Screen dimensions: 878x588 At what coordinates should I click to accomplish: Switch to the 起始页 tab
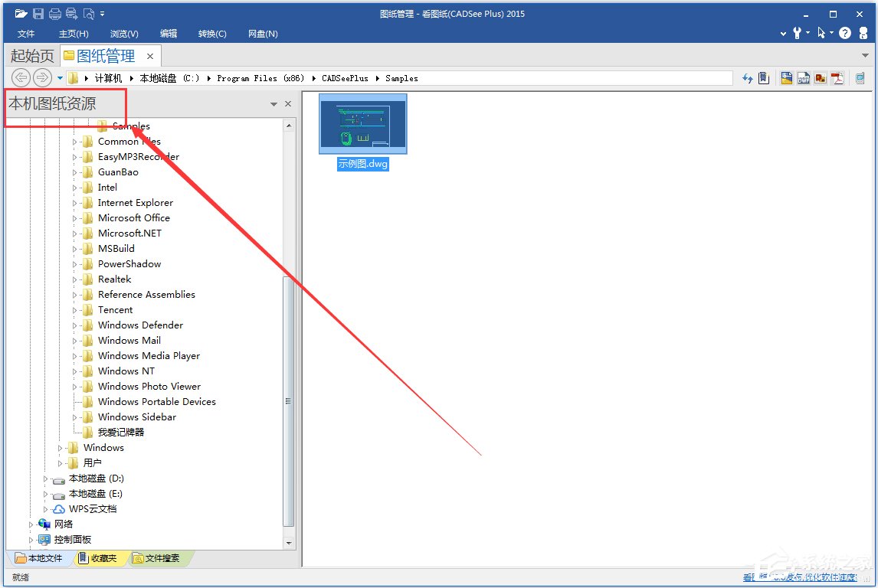point(31,56)
